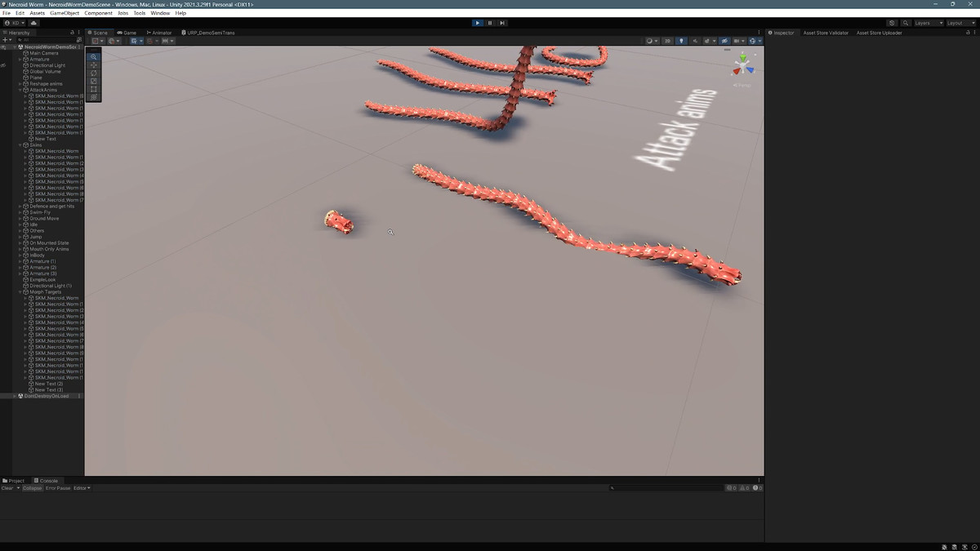The height and width of the screenshot is (551, 980).
Task: Open the File menu
Action: coord(7,13)
